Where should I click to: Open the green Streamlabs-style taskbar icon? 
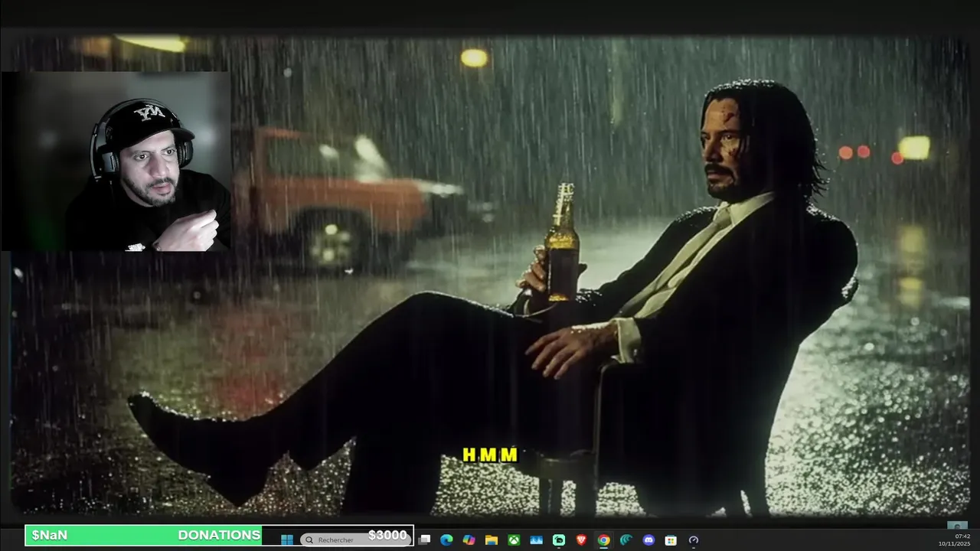click(x=559, y=540)
